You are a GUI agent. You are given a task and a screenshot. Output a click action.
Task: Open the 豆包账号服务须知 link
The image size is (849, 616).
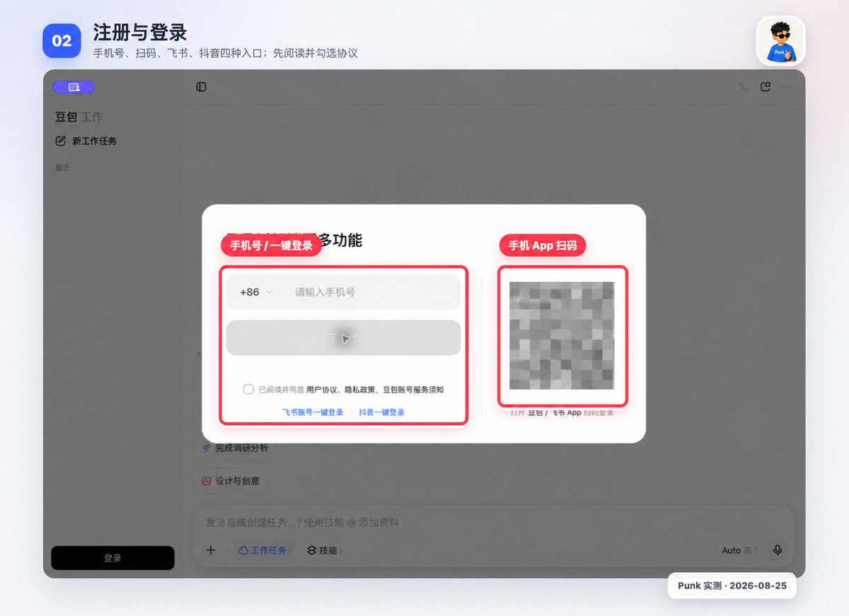click(x=413, y=390)
